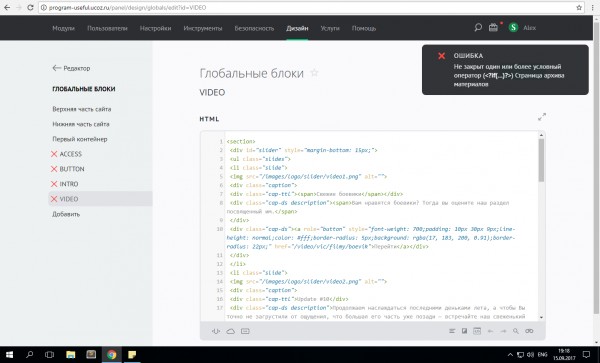Bookmark this page with the address bar star
This screenshot has width=600, height=363.
pos(579,7)
